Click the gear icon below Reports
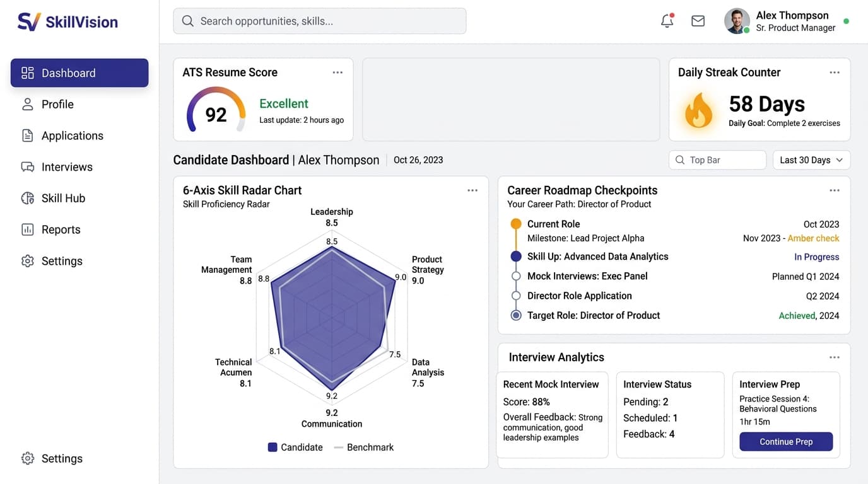The image size is (868, 484). 27,261
